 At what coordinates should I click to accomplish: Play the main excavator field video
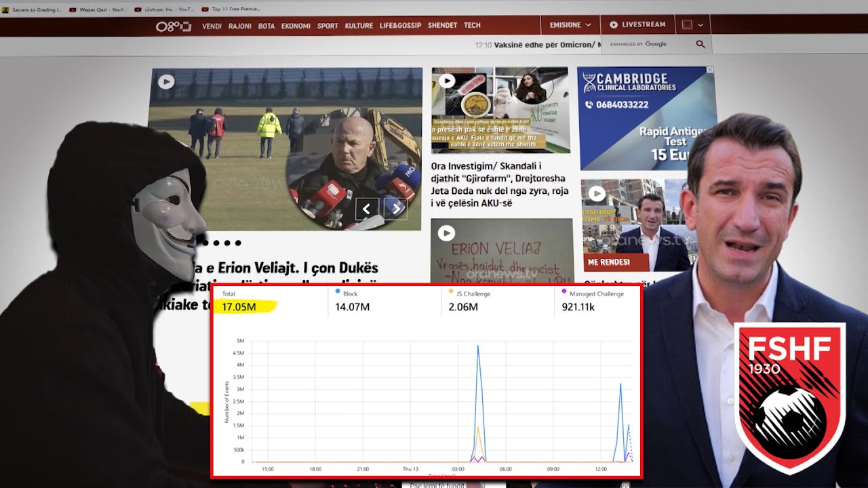click(166, 81)
